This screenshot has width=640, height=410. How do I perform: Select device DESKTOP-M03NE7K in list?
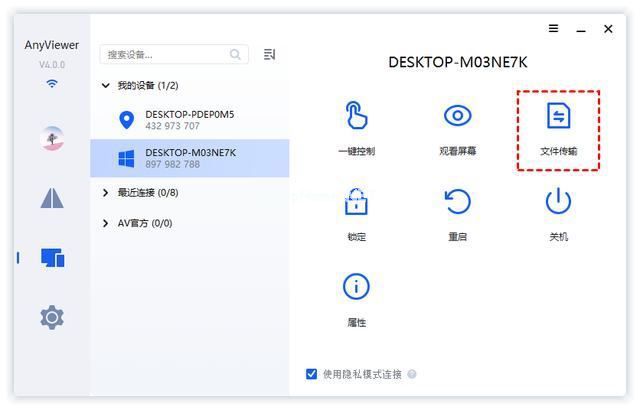(190, 158)
